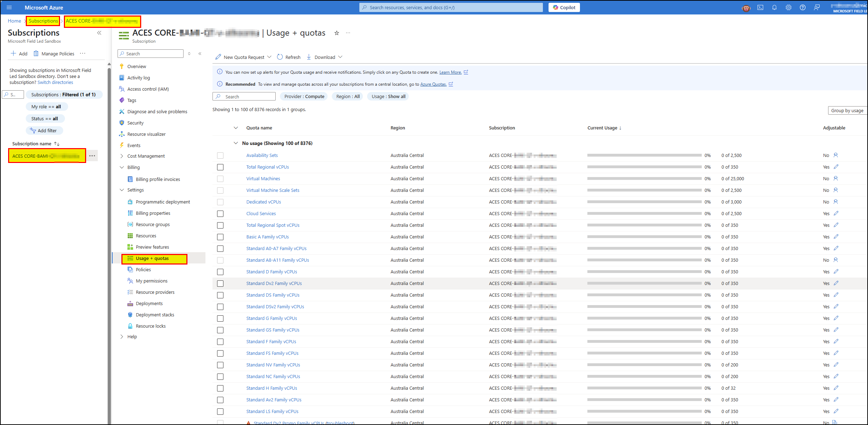Check the Total Regional vCPUs checkbox
The height and width of the screenshot is (425, 868).
pos(220,167)
